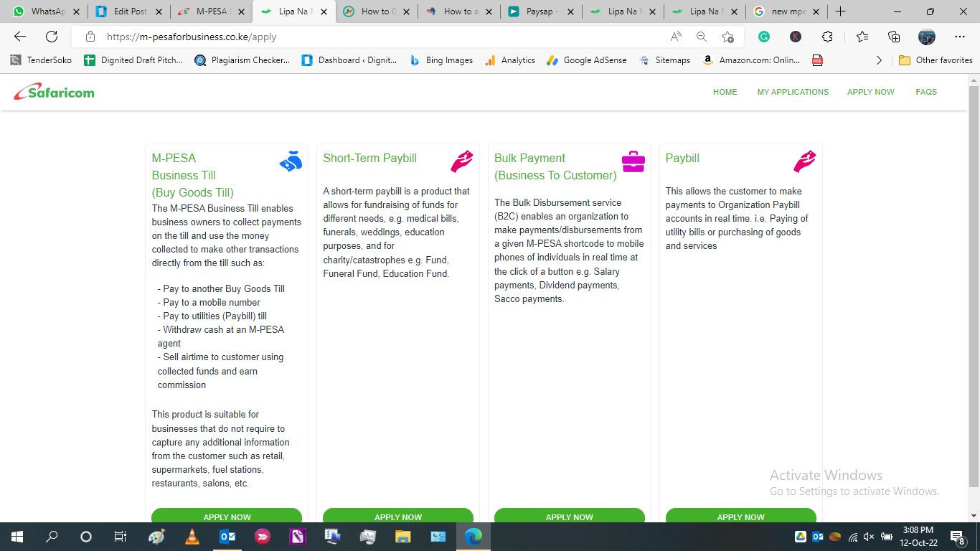Viewport: 980px width, 551px height.
Task: Click APPLY NOW in the top navigation
Action: point(871,92)
